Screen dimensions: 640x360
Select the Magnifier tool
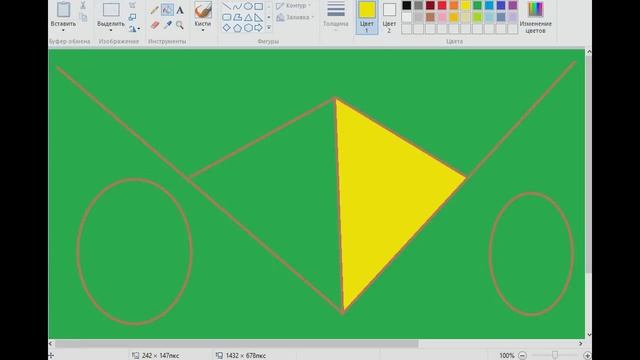(180, 25)
